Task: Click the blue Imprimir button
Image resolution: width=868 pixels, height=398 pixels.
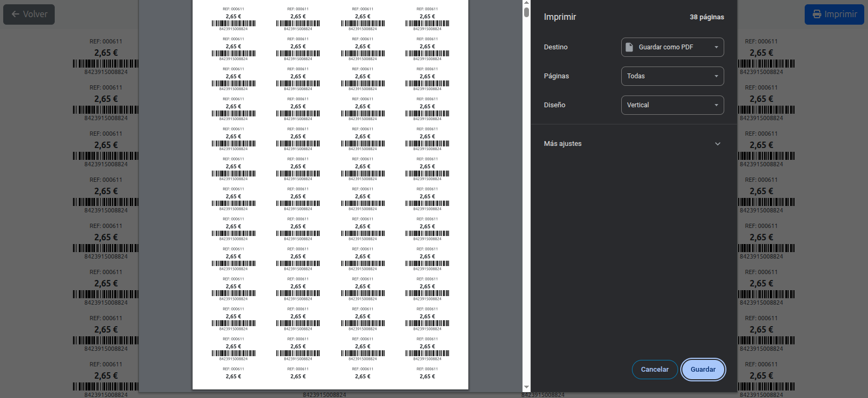Action: [x=834, y=14]
